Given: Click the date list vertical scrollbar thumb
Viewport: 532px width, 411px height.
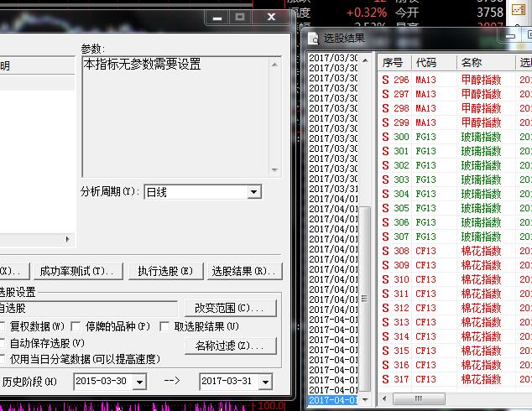Looking at the screenshot, I should [365, 299].
